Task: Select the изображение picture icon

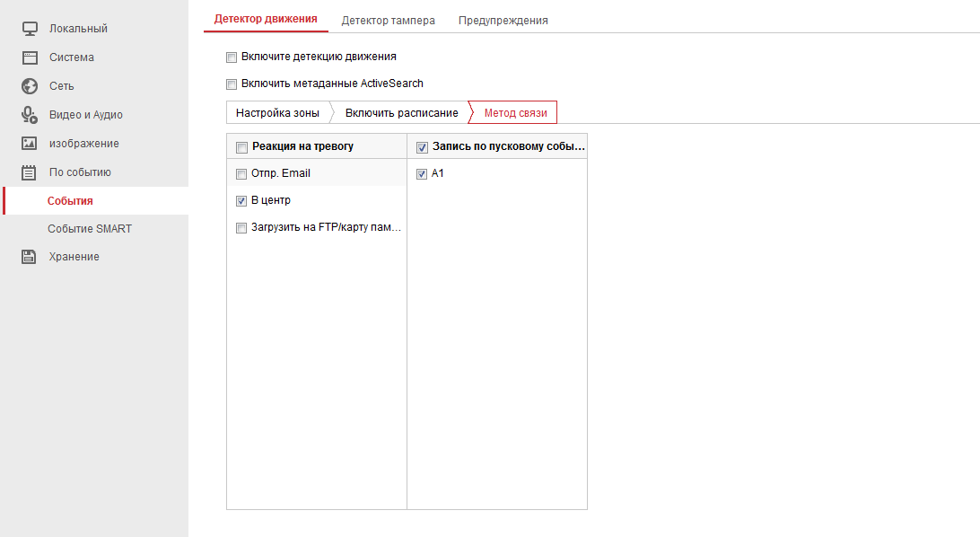Action: [x=29, y=143]
